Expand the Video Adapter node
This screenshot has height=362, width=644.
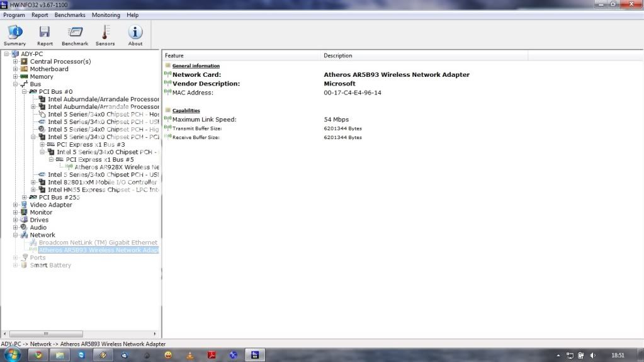[16, 205]
